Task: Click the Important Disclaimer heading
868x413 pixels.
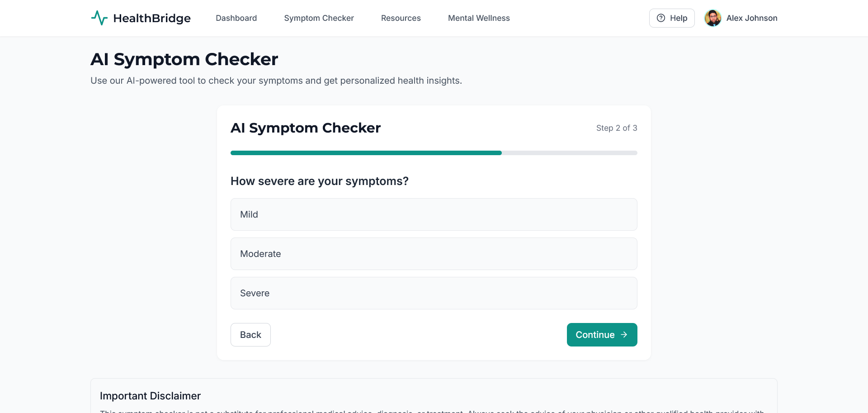Action: [150, 396]
